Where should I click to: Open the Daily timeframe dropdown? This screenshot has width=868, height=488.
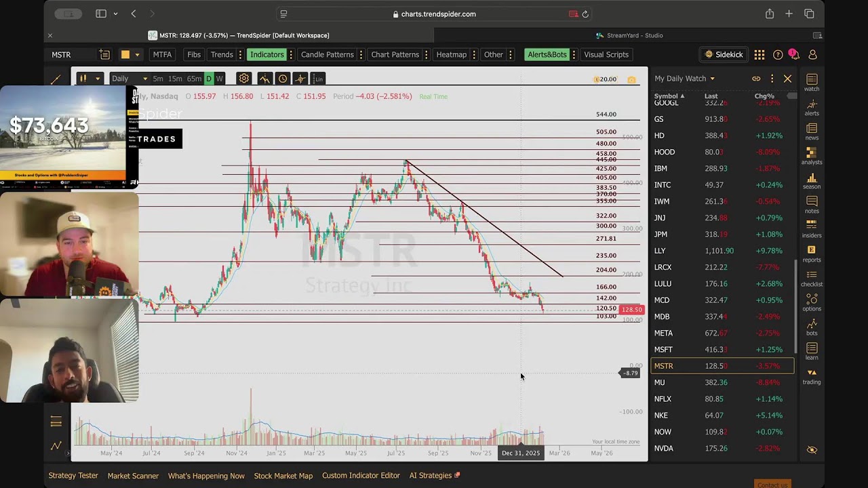pos(129,79)
